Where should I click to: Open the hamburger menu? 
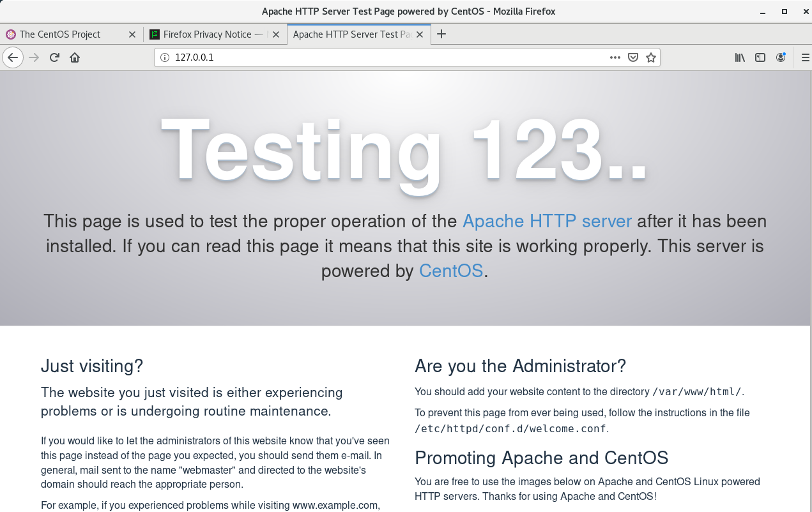tap(806, 57)
